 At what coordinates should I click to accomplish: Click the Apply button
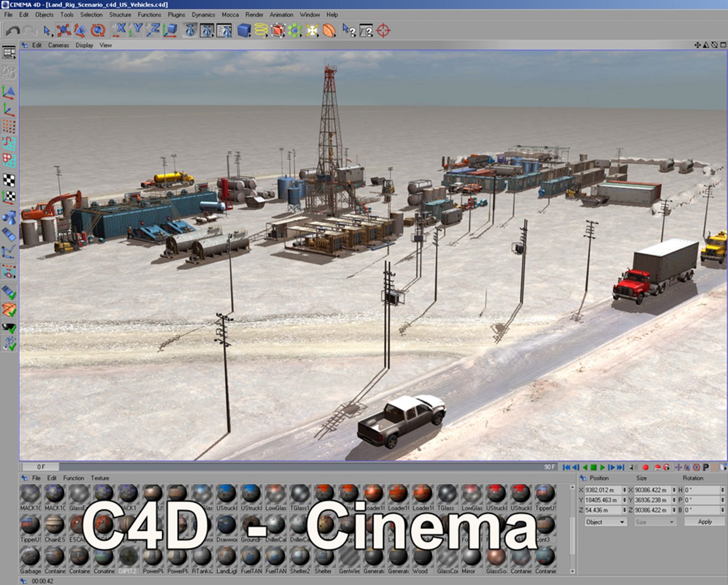coord(705,522)
